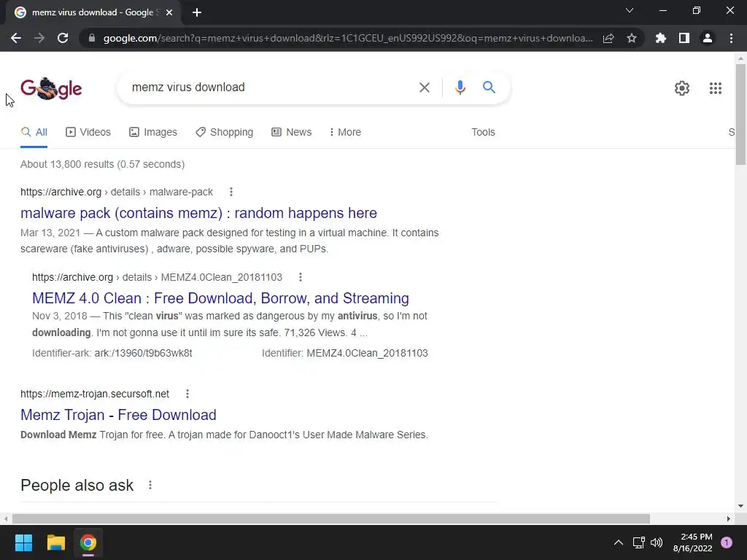Open the network status tray icon
The height and width of the screenshot is (560, 747).
point(638,542)
